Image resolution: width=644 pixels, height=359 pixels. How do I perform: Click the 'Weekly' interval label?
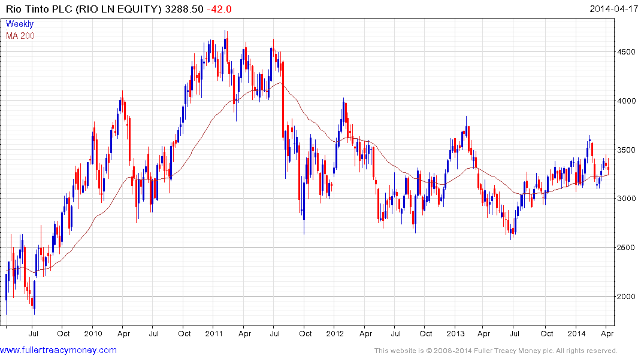[20, 24]
